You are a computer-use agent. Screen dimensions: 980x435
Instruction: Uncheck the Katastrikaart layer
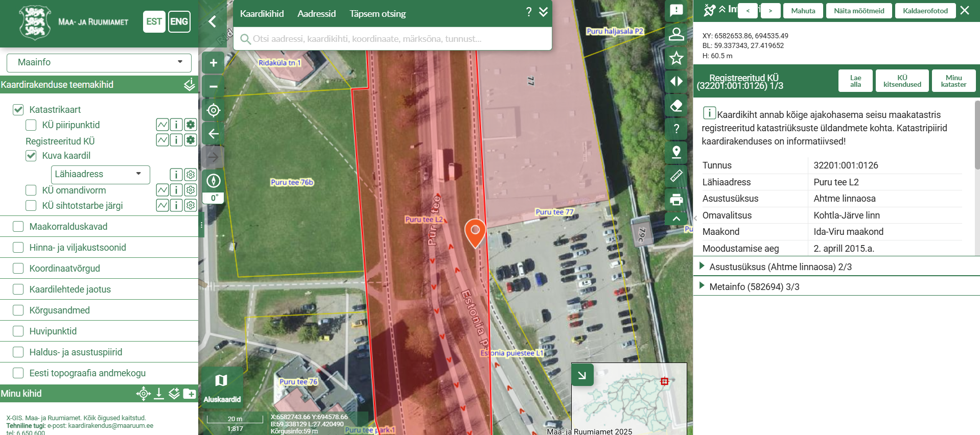[18, 110]
